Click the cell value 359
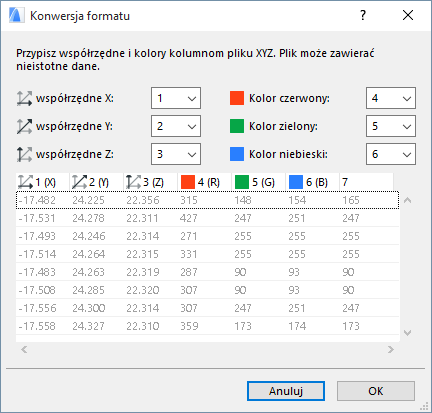This screenshot has width=432, height=413. click(189, 326)
